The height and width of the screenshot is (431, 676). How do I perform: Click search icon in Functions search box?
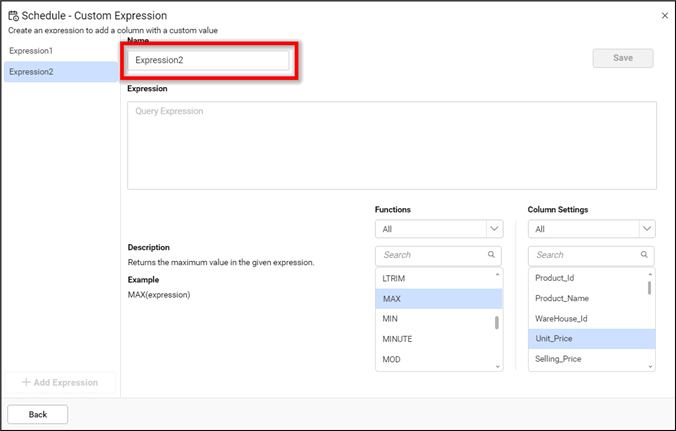[490, 255]
